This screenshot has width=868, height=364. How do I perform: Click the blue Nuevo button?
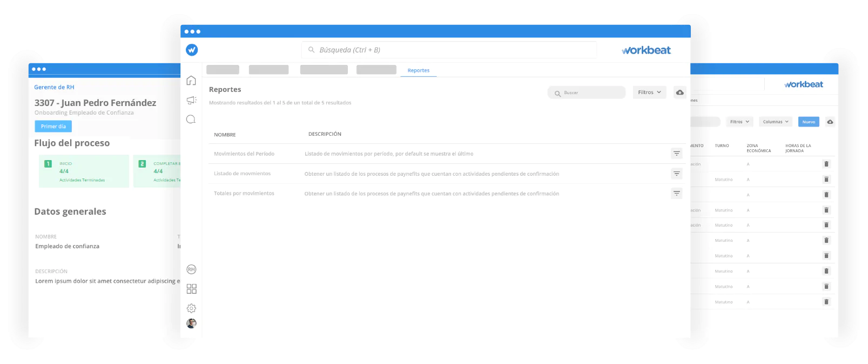tap(809, 122)
